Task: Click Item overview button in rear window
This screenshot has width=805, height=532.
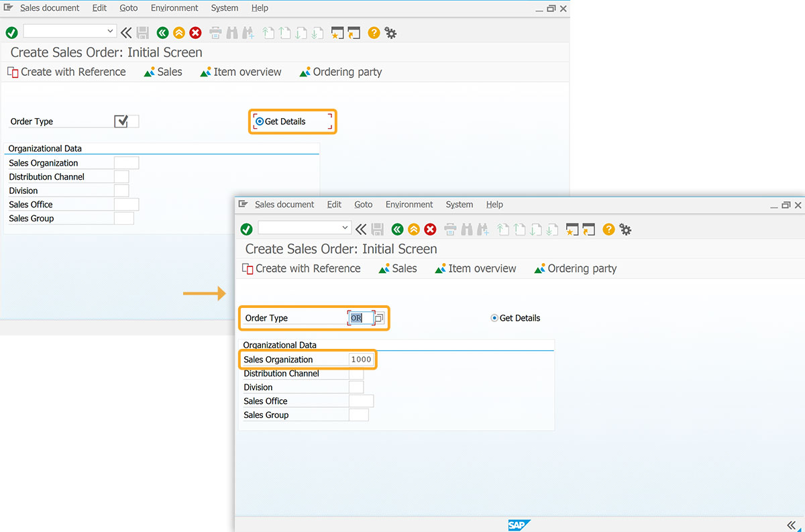Action: pyautogui.click(x=241, y=72)
